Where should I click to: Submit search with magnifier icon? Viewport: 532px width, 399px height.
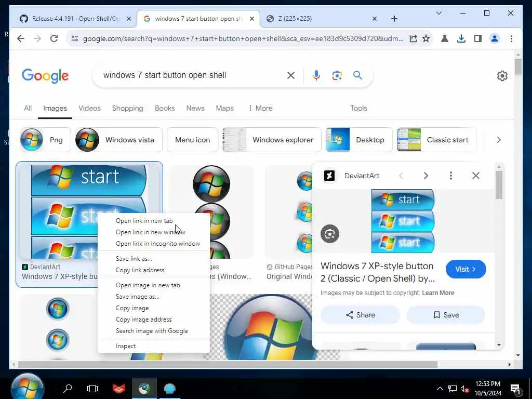tap(357, 75)
